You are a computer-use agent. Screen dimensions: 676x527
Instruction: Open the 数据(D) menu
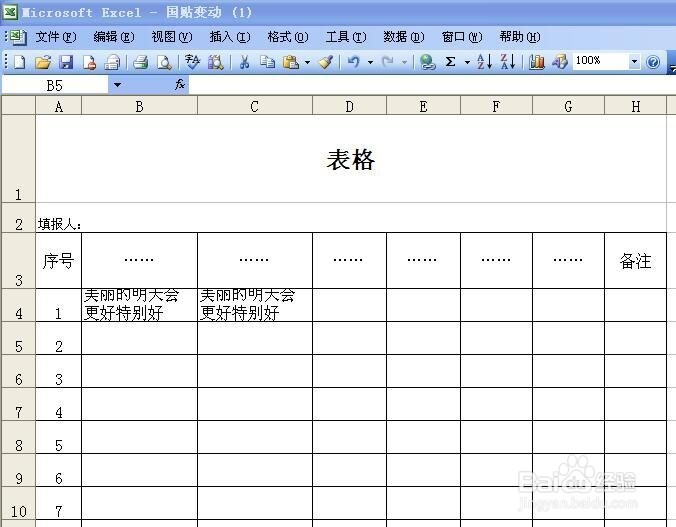[404, 37]
